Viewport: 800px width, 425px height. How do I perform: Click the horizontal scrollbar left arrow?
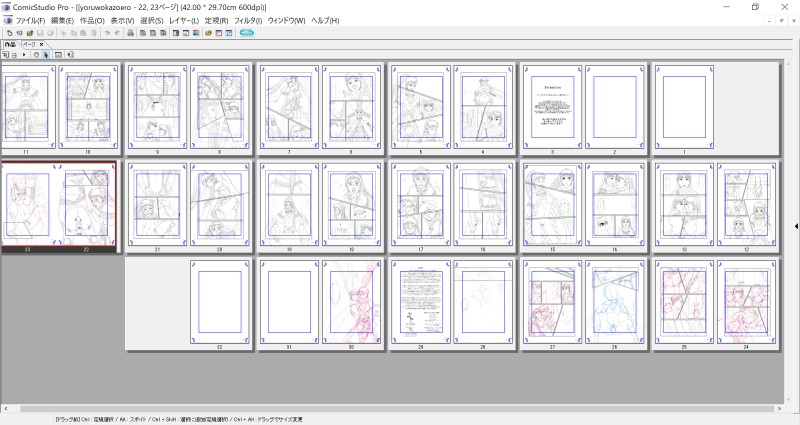(6, 409)
